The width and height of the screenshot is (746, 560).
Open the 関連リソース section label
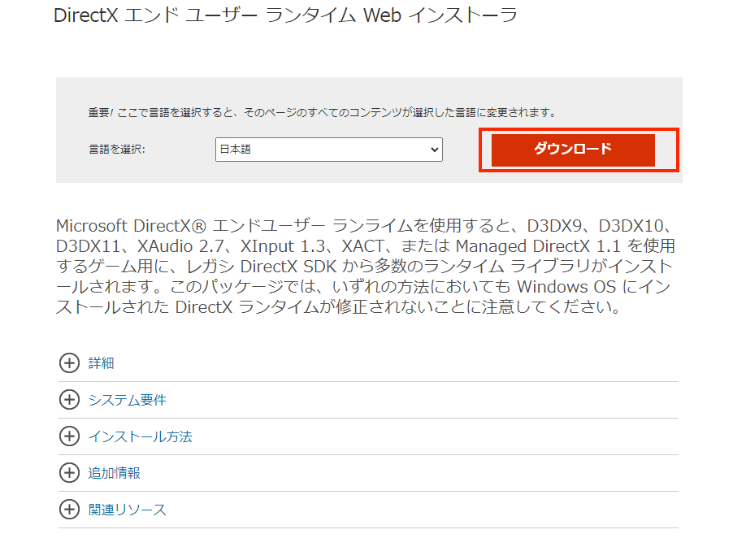click(x=127, y=510)
